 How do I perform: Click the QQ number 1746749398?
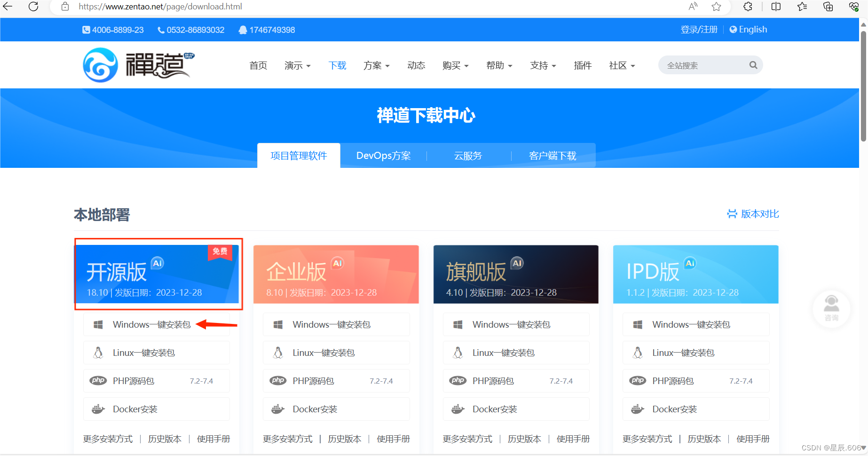(267, 30)
